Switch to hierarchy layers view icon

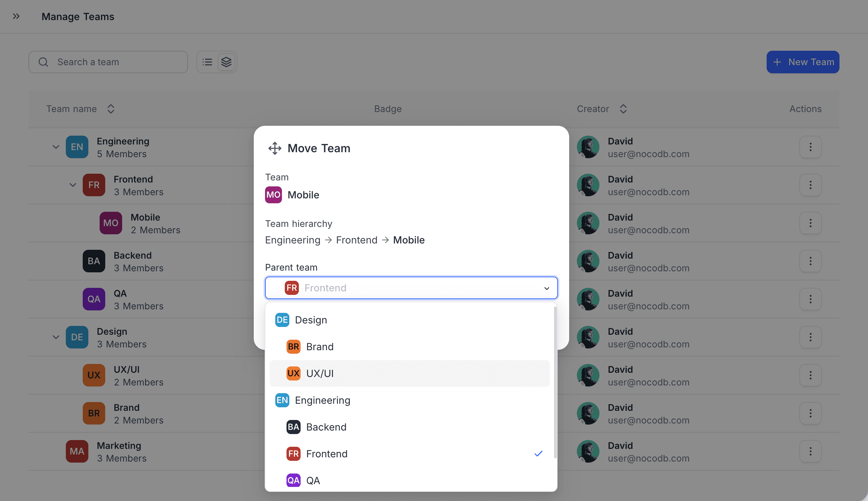pos(226,62)
